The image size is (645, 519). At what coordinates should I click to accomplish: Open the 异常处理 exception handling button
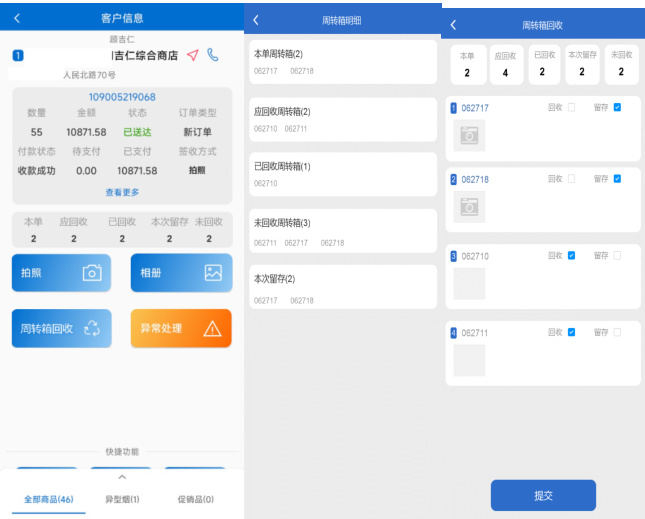click(181, 328)
